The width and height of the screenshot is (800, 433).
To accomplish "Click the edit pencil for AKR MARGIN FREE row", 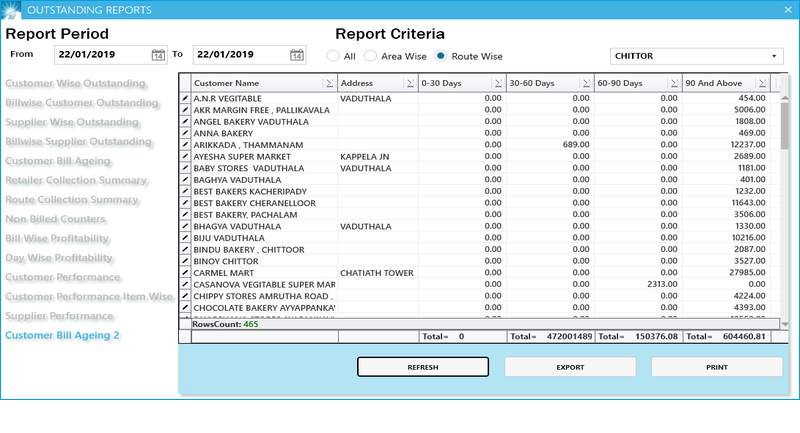I will coord(185,110).
